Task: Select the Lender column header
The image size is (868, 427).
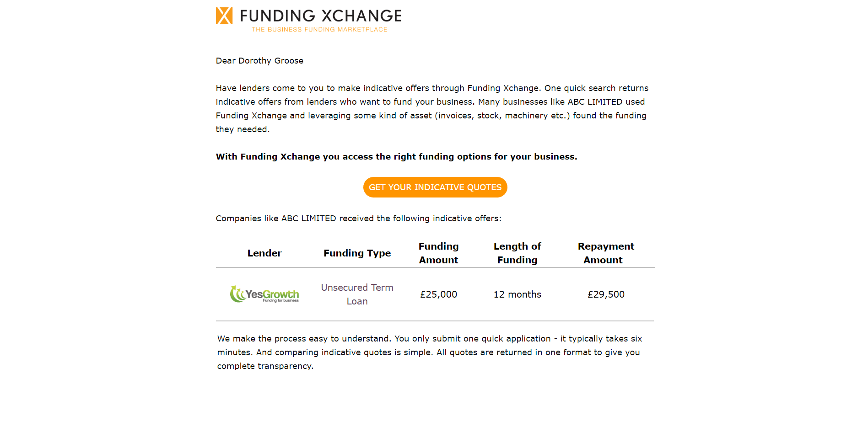Action: point(264,253)
